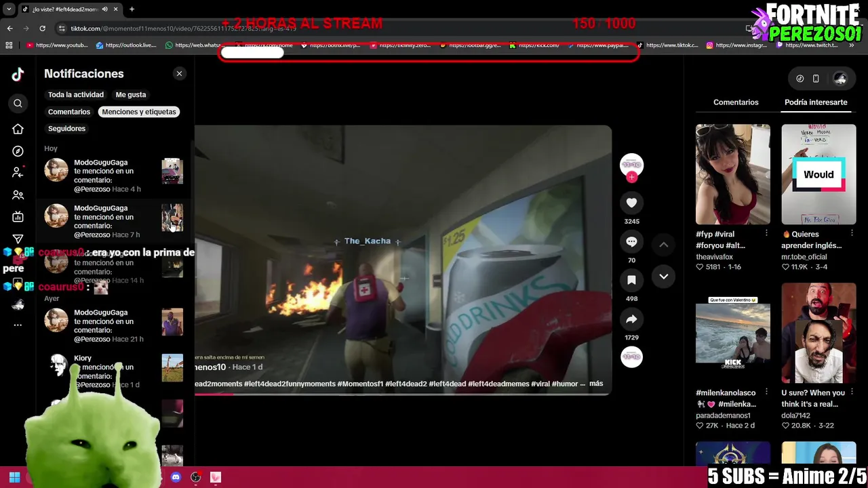Screen dimensions: 868x488
Task: Open comments via speech bubble icon
Action: 631,241
